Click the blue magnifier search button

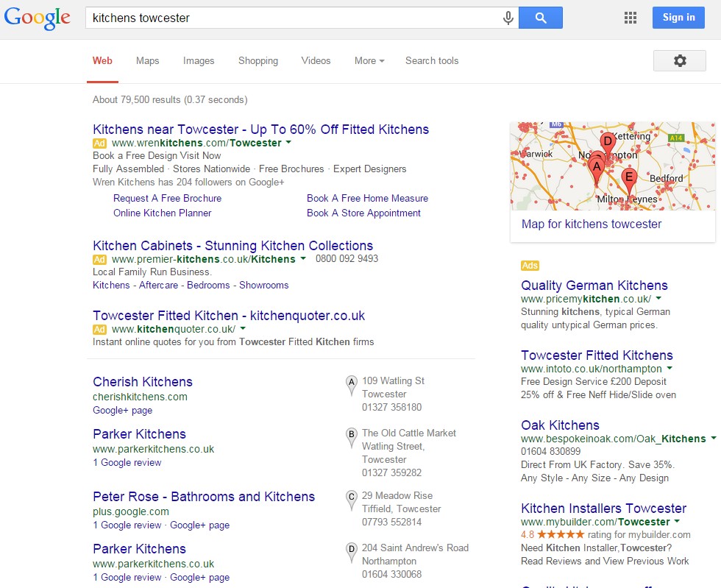point(541,18)
